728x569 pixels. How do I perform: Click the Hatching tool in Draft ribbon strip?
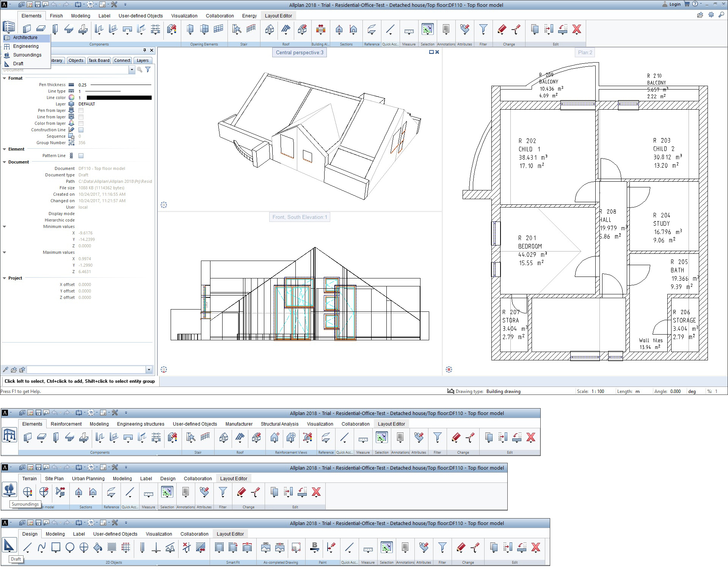click(x=112, y=547)
